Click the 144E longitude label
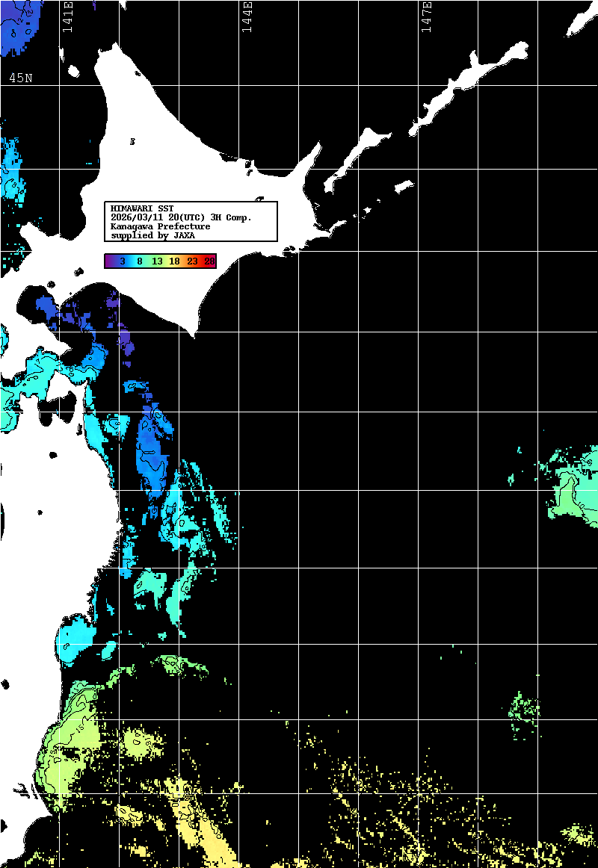The image size is (598, 868). coord(247,16)
